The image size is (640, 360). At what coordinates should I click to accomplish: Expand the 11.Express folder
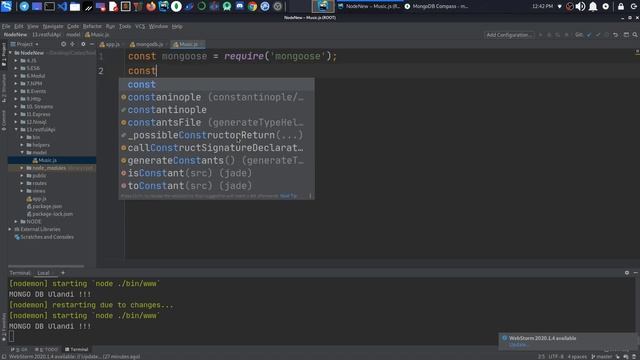click(16, 114)
